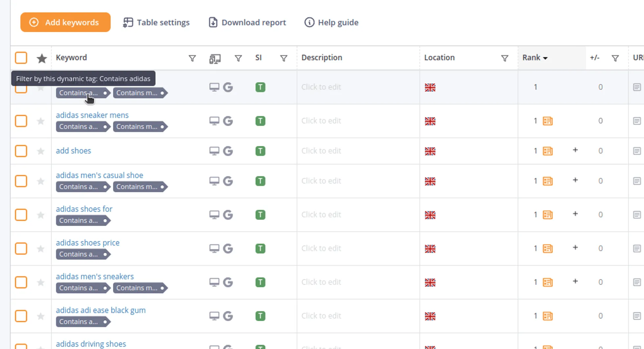644x349 pixels.
Task: Open the Keyword column filter
Action: pyautogui.click(x=192, y=58)
